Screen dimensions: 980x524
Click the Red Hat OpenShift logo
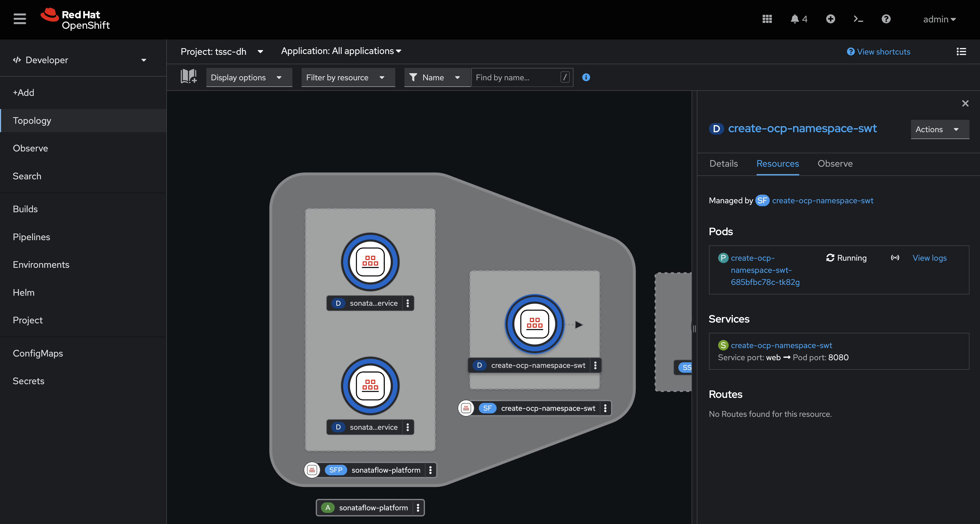tap(75, 19)
